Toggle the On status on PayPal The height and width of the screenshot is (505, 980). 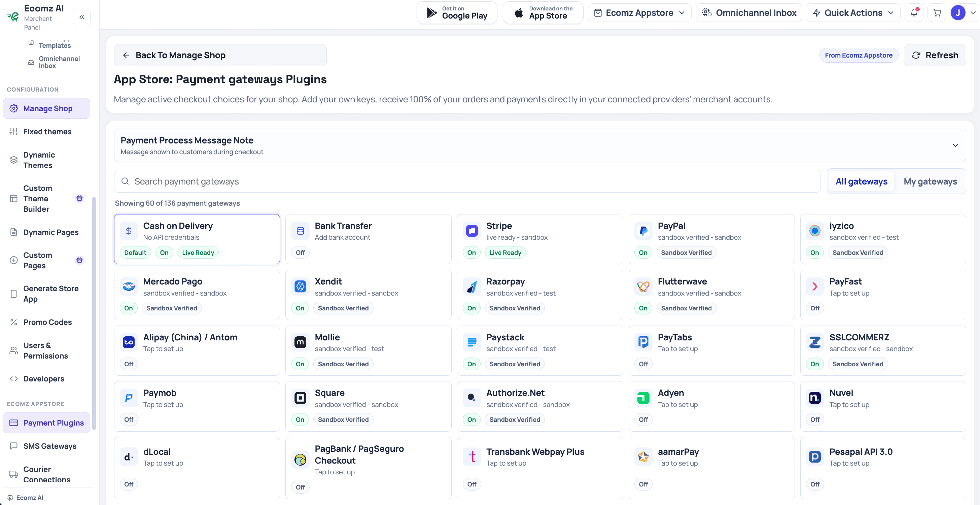coord(643,253)
